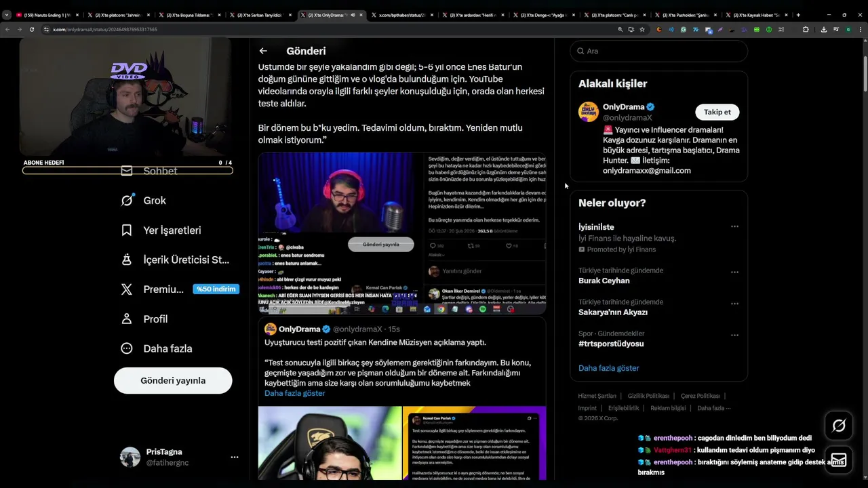The width and height of the screenshot is (868, 488).
Task: Switch to bpthaber status tab
Action: [404, 15]
